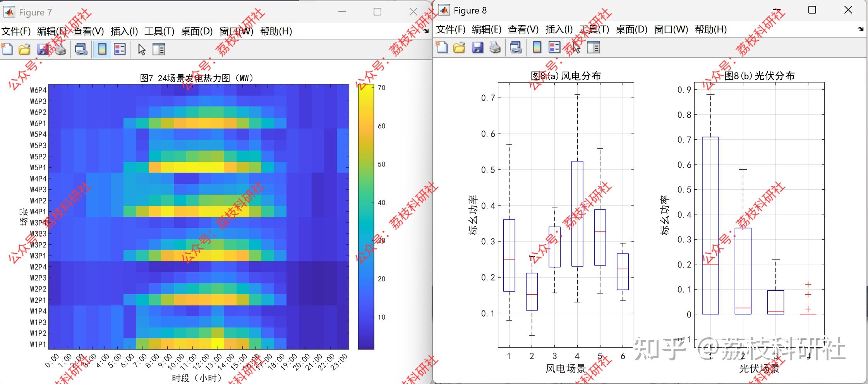The height and width of the screenshot is (384, 868).
Task: Open 插入(I) menu in Figure 7
Action: click(x=124, y=31)
